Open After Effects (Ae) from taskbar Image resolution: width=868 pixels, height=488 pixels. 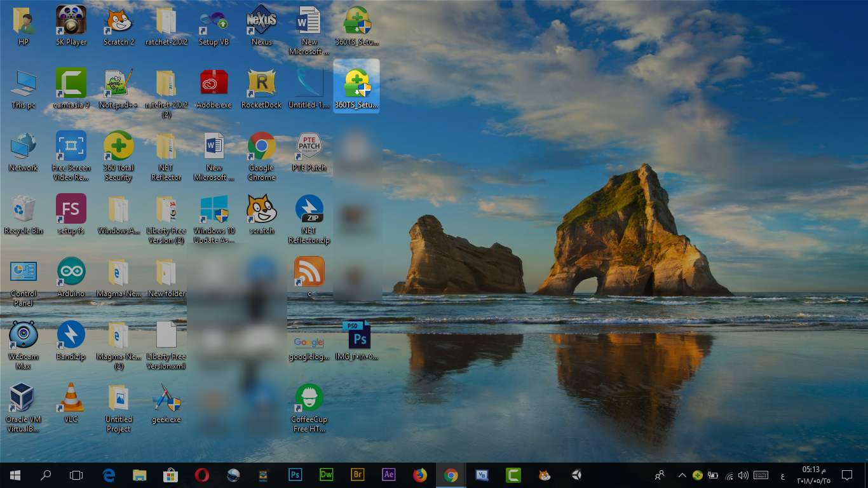[389, 475]
